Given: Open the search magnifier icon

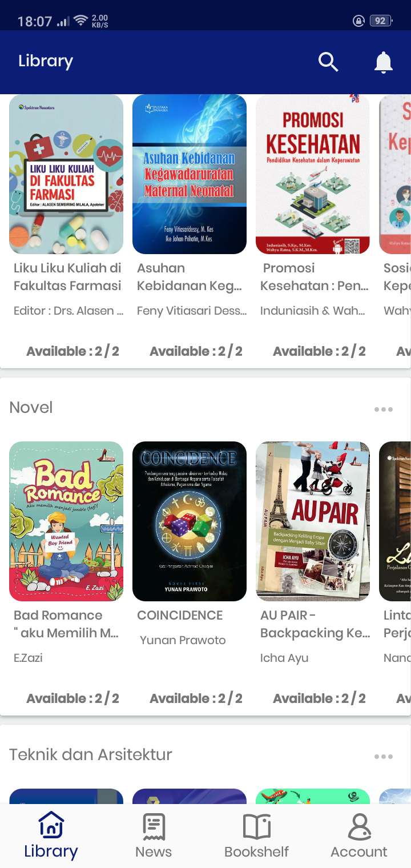Looking at the screenshot, I should click(x=328, y=62).
